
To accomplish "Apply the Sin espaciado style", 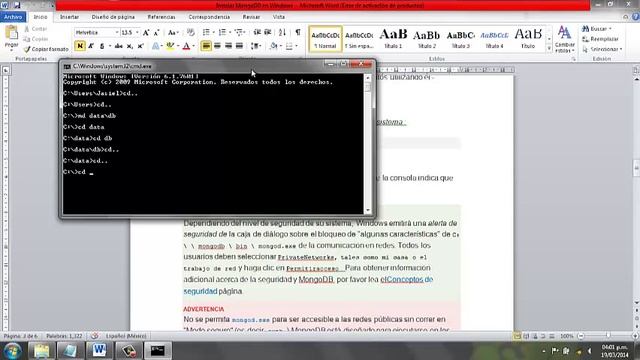I will (x=359, y=39).
